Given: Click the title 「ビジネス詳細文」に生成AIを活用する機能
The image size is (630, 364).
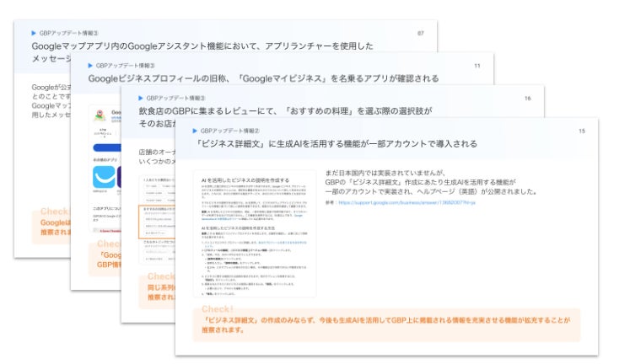Looking at the screenshot, I should pyautogui.click(x=336, y=144).
